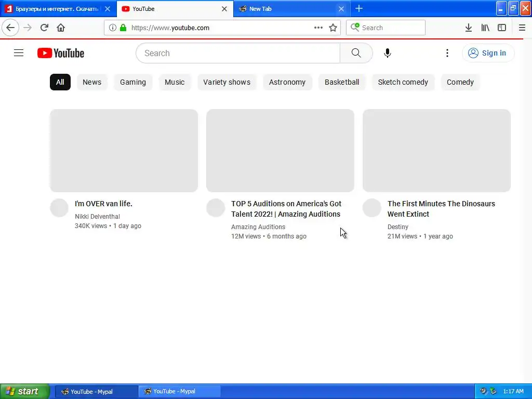Open thumbnail of I'm OVER van life video
Screen dimensions: 532x399
(124, 151)
